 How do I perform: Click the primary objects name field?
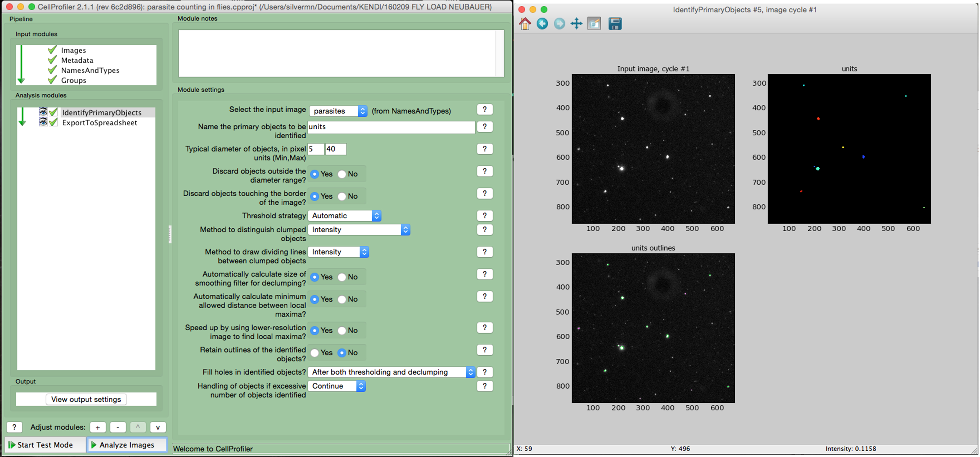(391, 127)
